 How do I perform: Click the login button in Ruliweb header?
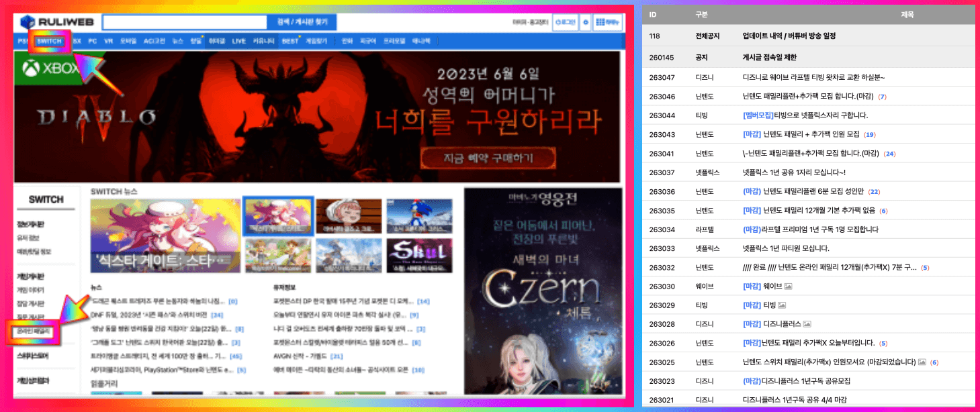pos(565,22)
